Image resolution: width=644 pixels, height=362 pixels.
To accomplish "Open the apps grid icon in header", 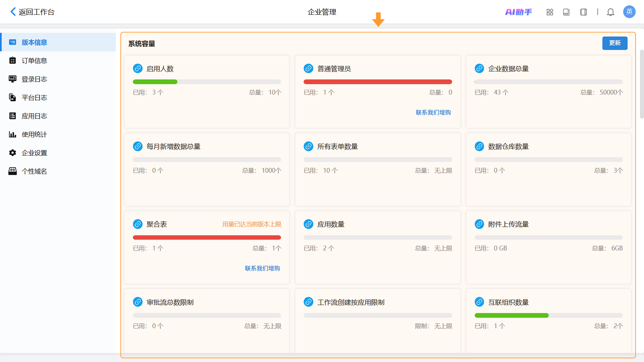I will click(550, 12).
